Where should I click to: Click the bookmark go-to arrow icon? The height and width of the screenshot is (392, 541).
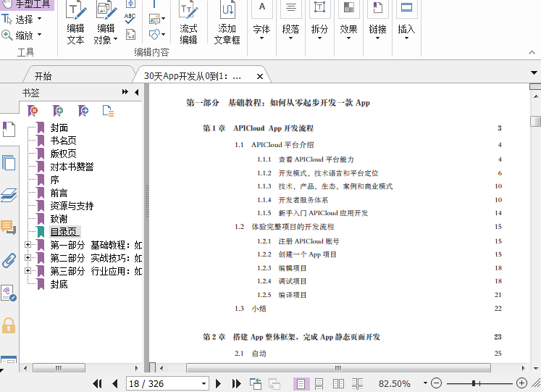(83, 111)
